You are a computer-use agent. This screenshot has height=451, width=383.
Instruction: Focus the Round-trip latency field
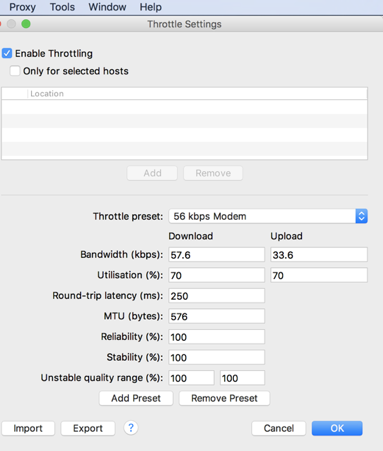coord(217,296)
